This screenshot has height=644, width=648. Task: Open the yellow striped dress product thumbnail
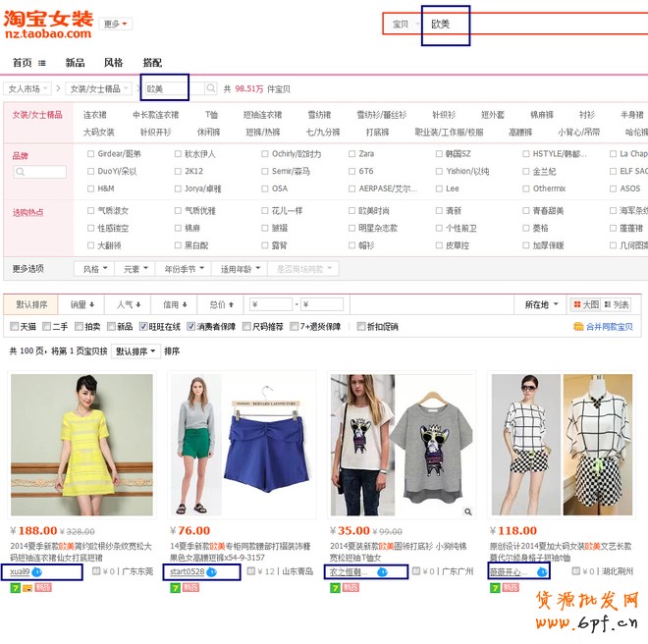point(81,432)
